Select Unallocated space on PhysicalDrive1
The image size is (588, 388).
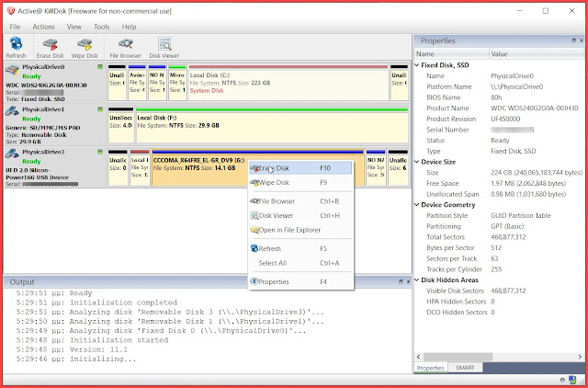(120, 125)
